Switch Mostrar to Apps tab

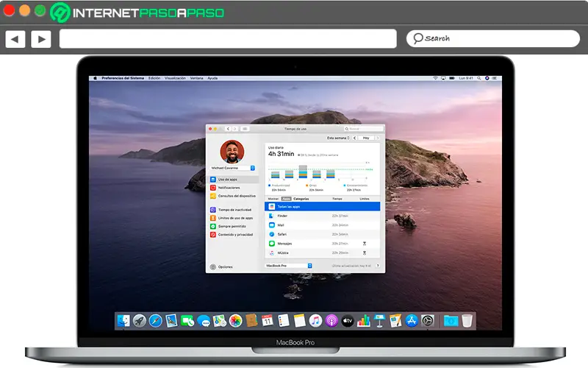point(286,199)
